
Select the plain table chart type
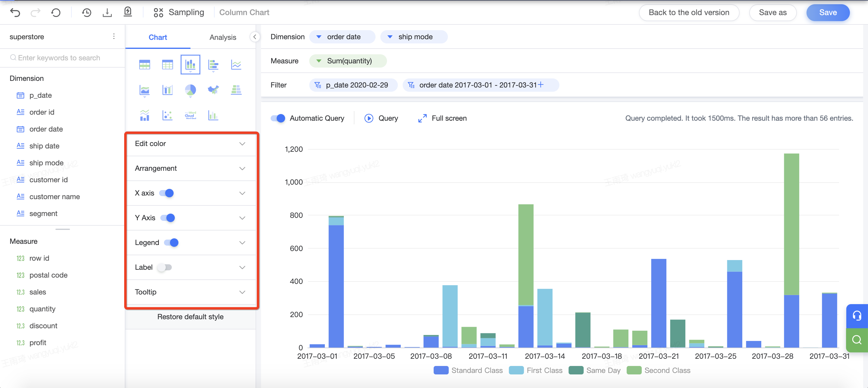[168, 65]
